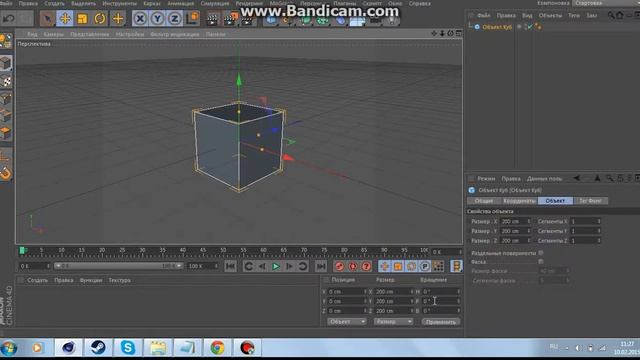Toggle the Z axis lock

point(175,19)
